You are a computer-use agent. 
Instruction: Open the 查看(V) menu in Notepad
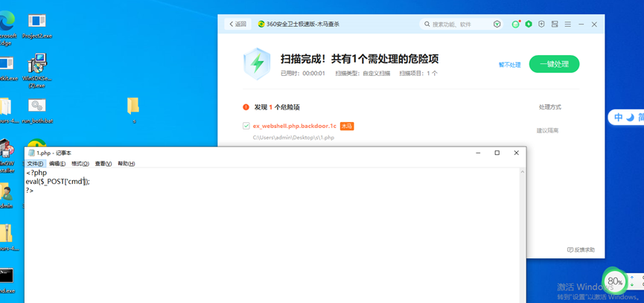click(103, 163)
